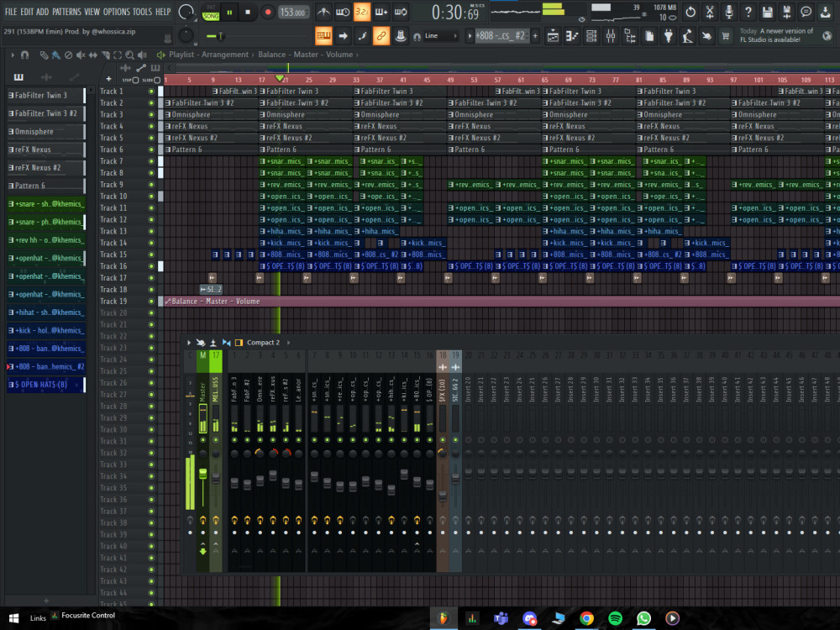Screen dimensions: 840x630
Task: Open the Compact 2 mixer layout dropdown
Action: tap(263, 343)
